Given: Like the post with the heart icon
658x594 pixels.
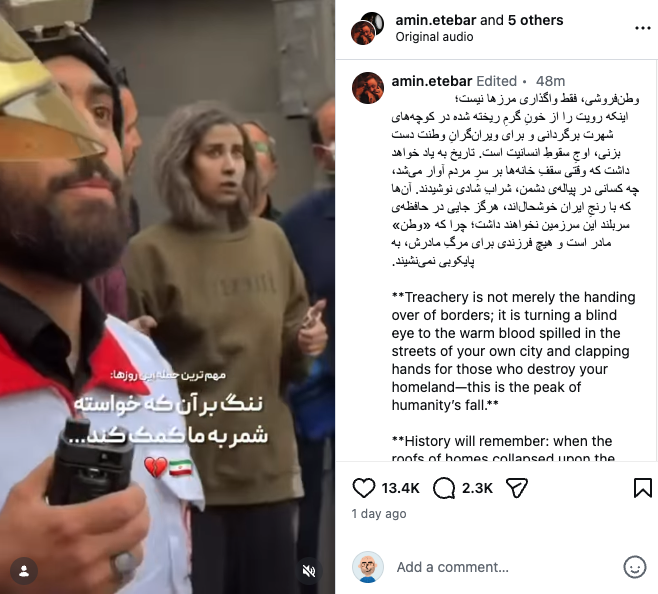Looking at the screenshot, I should (x=363, y=488).
